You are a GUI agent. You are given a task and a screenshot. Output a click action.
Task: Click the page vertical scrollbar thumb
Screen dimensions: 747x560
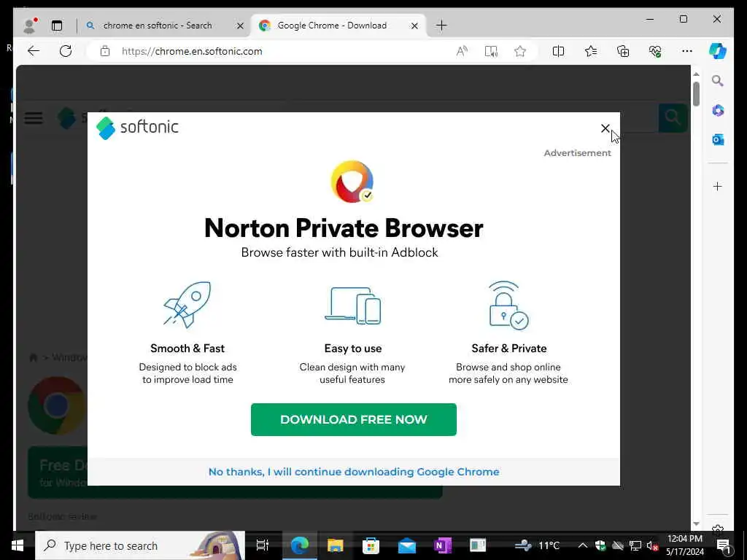click(x=696, y=94)
